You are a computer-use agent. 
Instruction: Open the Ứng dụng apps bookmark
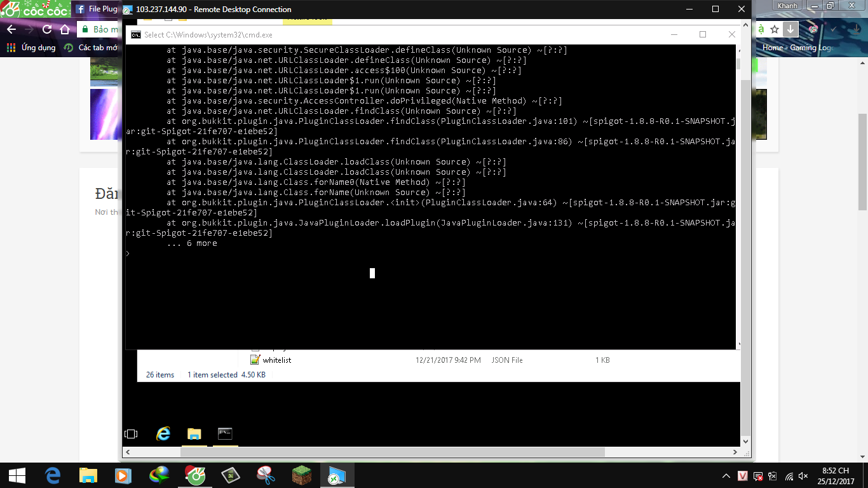31,48
